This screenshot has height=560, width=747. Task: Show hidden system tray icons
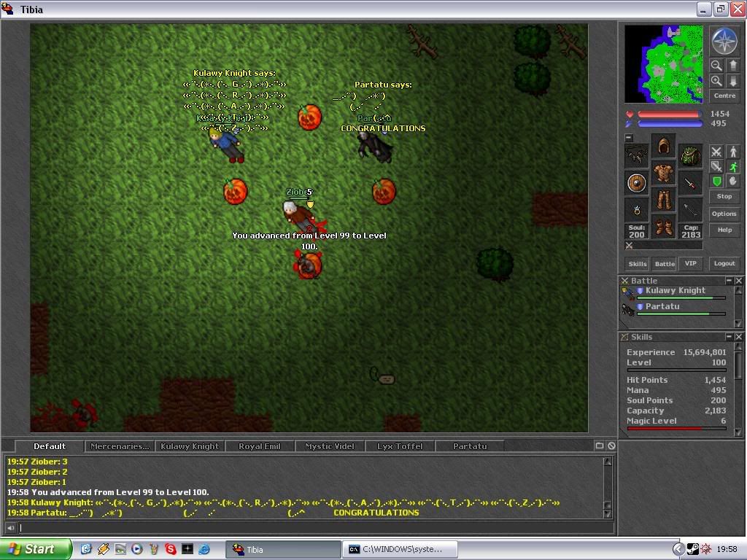[x=678, y=549]
